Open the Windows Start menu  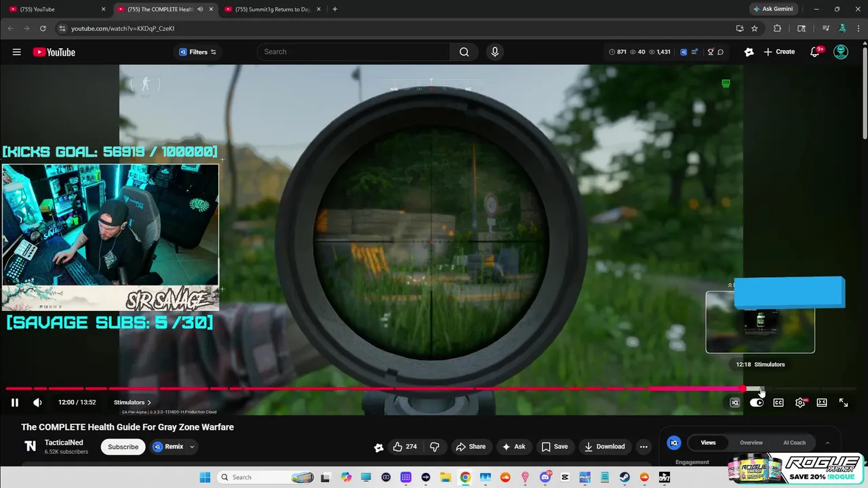(x=205, y=477)
